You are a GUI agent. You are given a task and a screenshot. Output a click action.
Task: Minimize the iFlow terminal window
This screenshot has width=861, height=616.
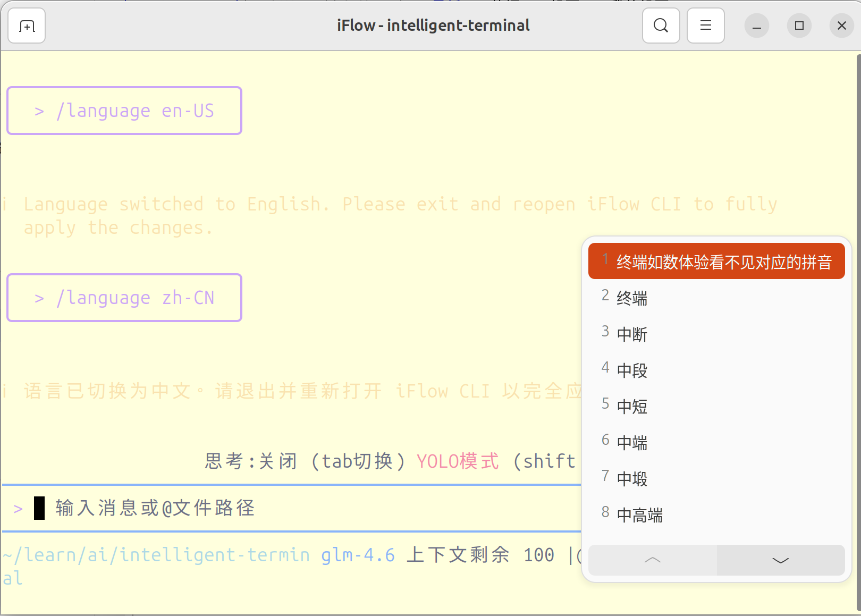(756, 26)
